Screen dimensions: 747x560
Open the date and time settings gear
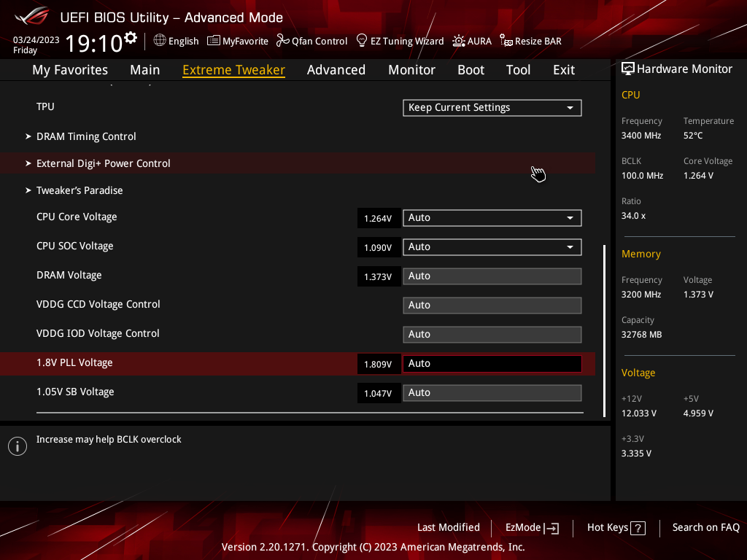pos(131,37)
